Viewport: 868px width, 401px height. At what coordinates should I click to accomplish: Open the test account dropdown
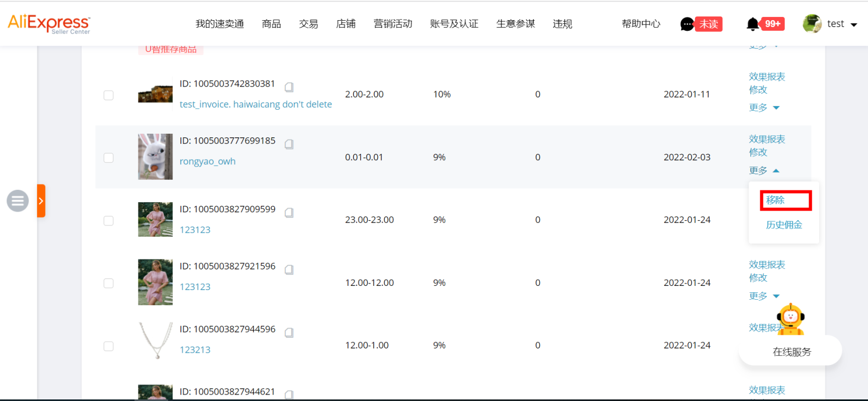tap(831, 24)
